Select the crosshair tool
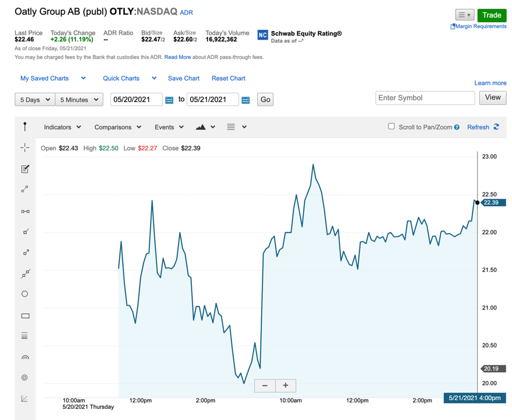 click(x=25, y=148)
